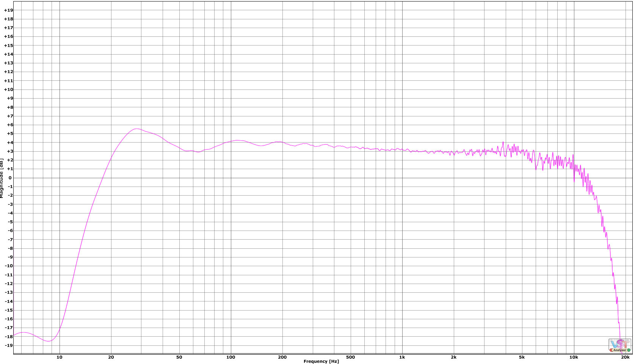Click the 50 Hz frequency axis label
This screenshot has width=635, height=364.
[x=179, y=357]
